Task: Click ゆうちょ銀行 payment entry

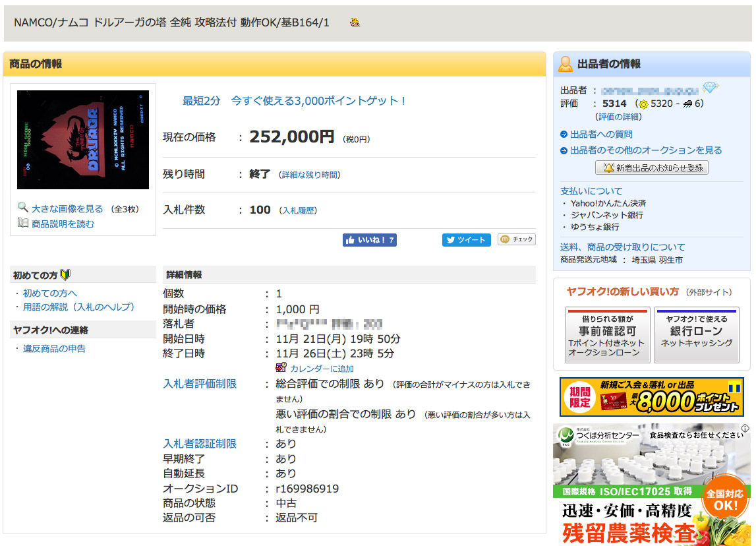Action: click(595, 227)
